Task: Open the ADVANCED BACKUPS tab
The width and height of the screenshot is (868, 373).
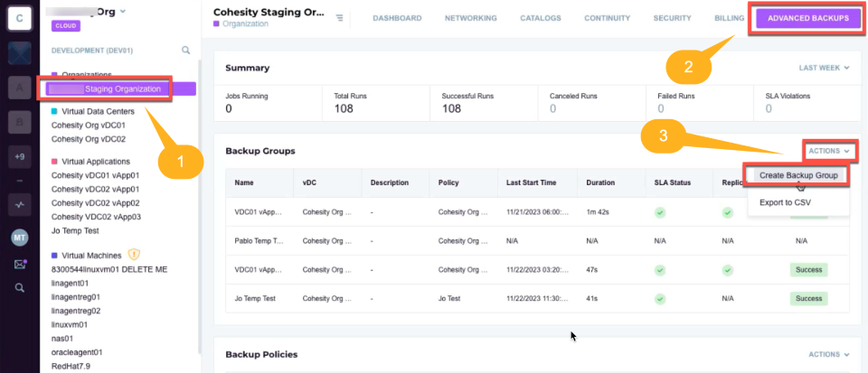Action: 808,18
